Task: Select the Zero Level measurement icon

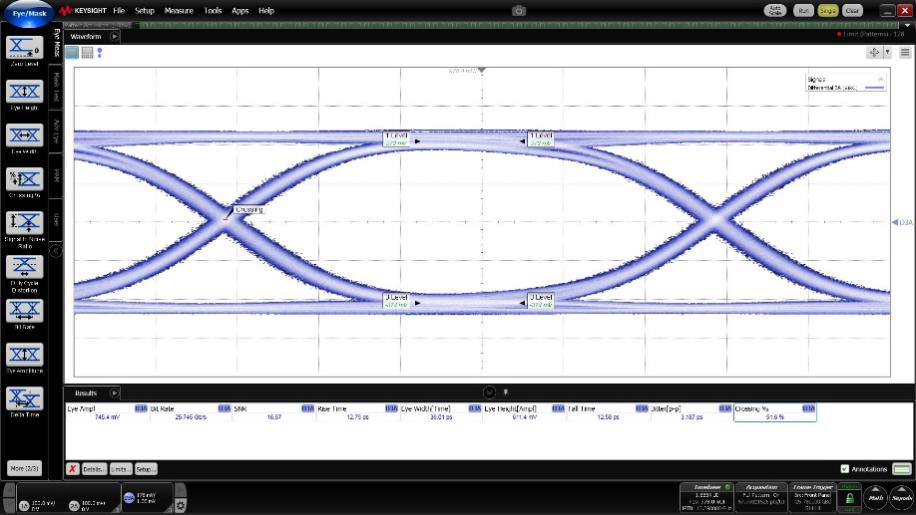Action: [x=25, y=47]
